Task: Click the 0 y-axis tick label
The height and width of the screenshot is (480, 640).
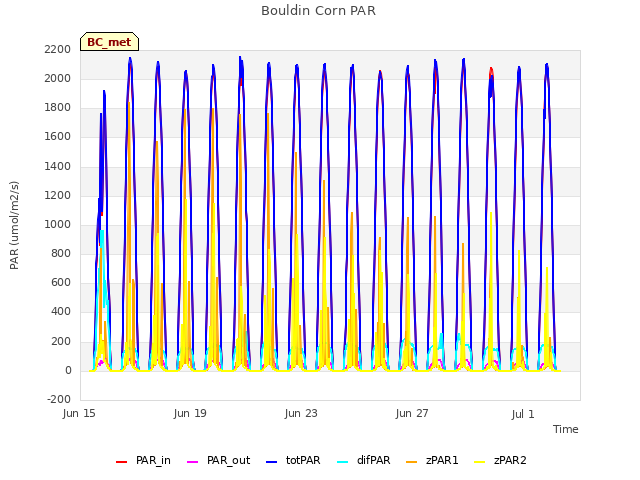Action: point(68,371)
